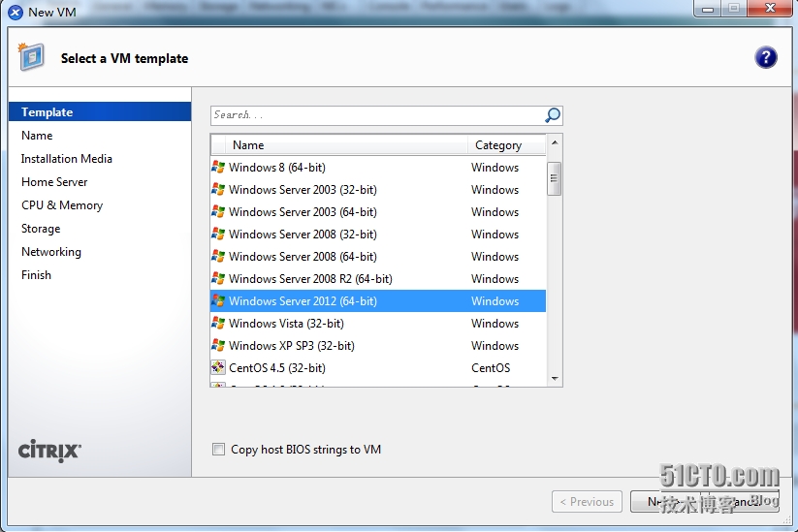This screenshot has width=798, height=532.
Task: Minimize the New VM window
Action: 708,9
